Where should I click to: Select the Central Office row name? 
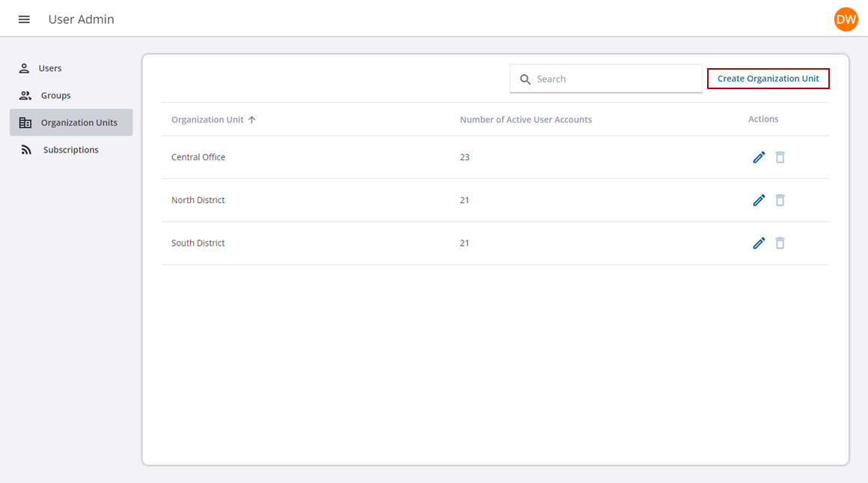(198, 157)
